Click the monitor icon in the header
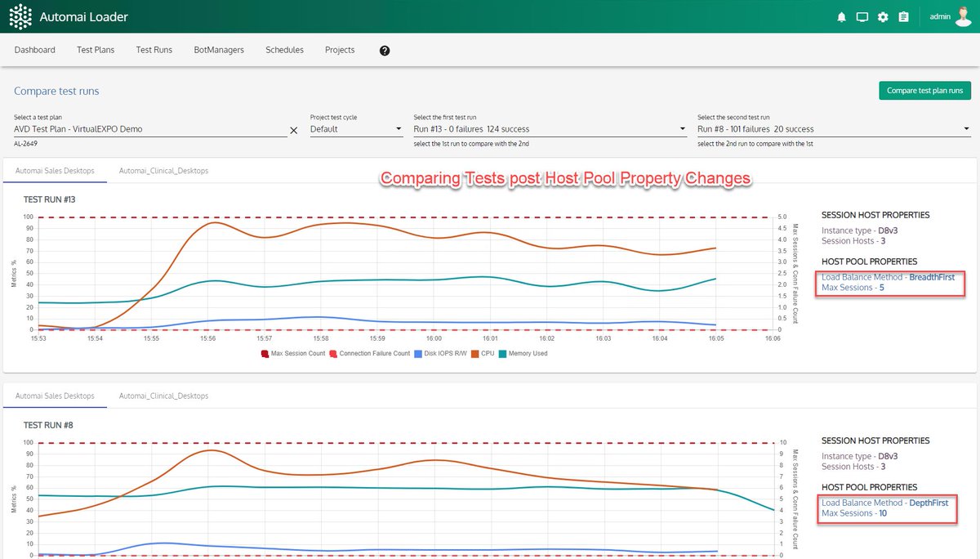Viewport: 980px width, 559px height. 862,17
